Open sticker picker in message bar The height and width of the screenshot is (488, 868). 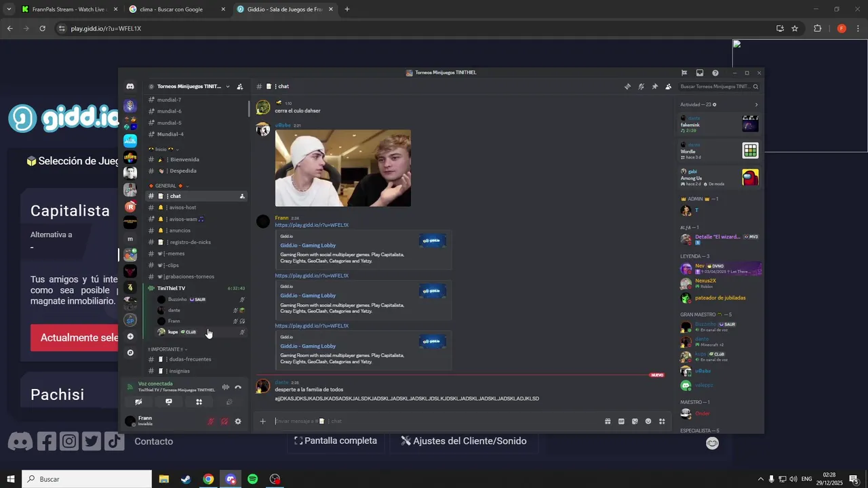click(635, 421)
